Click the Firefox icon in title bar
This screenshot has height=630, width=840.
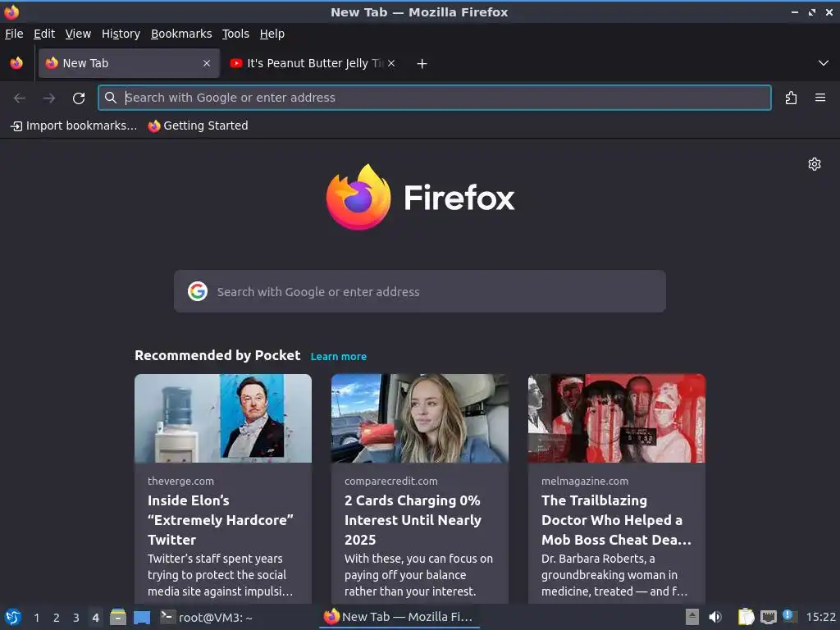11,11
